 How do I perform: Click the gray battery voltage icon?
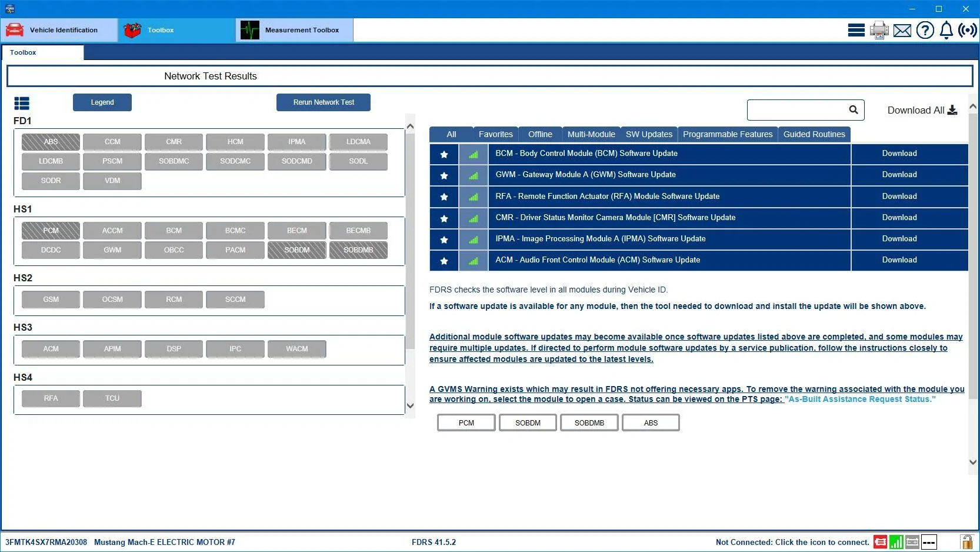point(912,542)
